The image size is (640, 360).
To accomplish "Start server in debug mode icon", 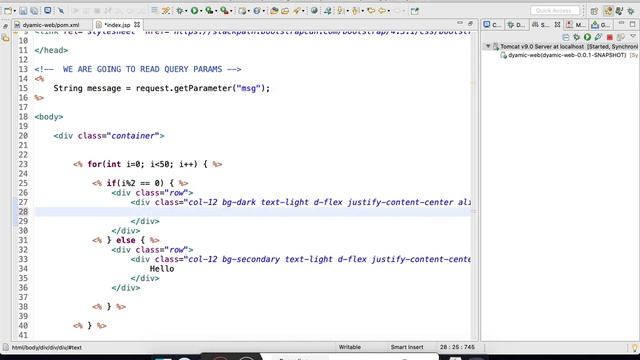I will pyautogui.click(x=577, y=37).
